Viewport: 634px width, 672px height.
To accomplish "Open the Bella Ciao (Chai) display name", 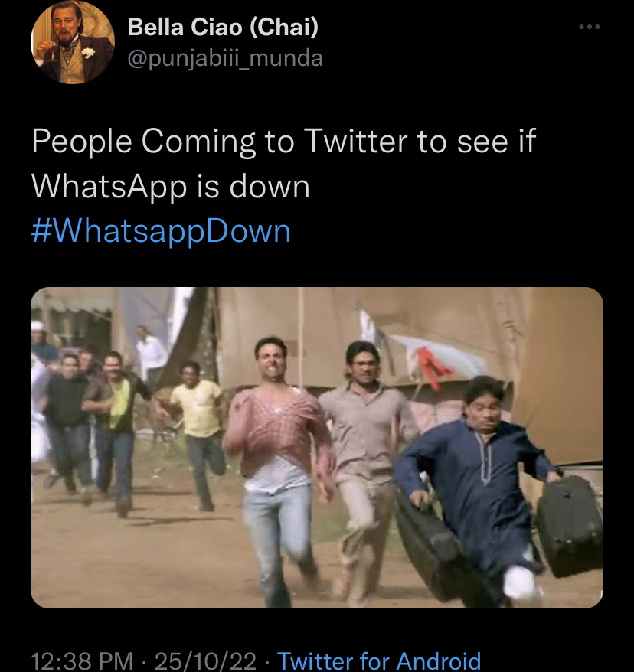I will click(223, 28).
